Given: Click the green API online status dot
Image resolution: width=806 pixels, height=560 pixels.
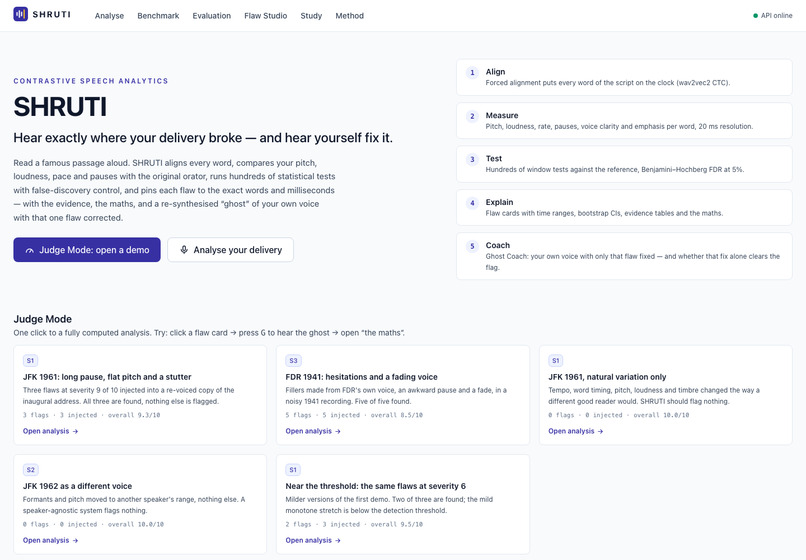Looking at the screenshot, I should pos(755,15).
